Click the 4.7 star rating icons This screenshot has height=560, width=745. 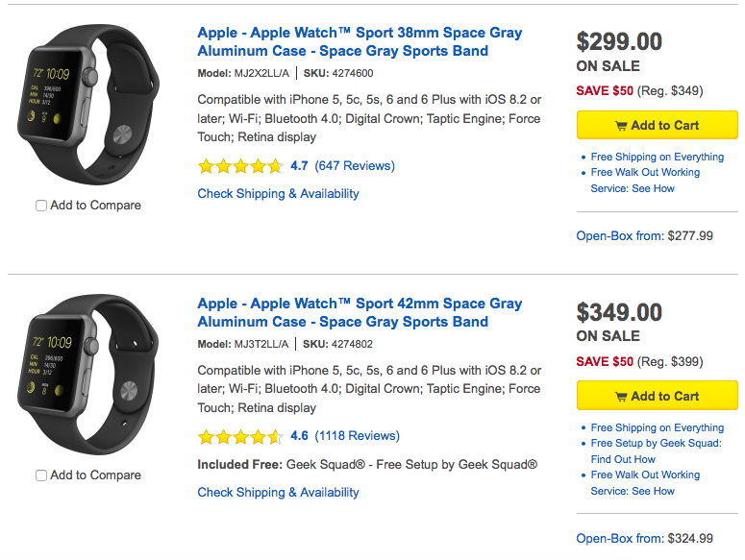tap(240, 166)
